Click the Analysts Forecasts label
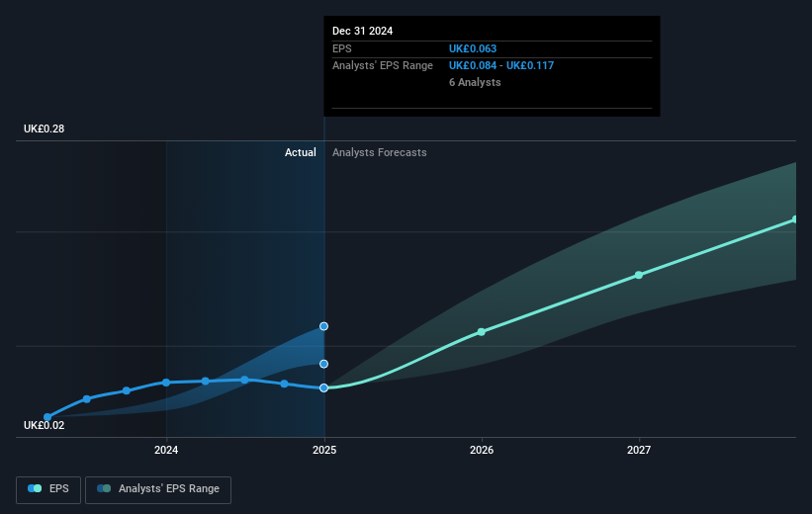This screenshot has width=812, height=514. click(380, 152)
